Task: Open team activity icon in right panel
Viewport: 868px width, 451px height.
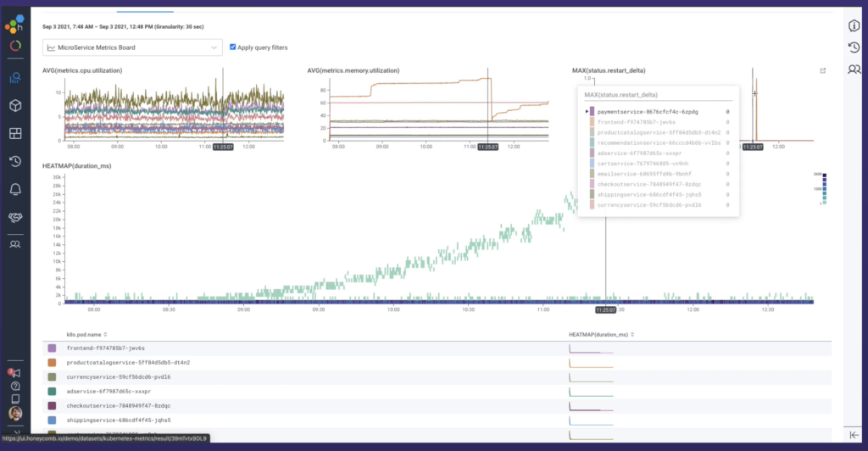Action: (x=854, y=70)
